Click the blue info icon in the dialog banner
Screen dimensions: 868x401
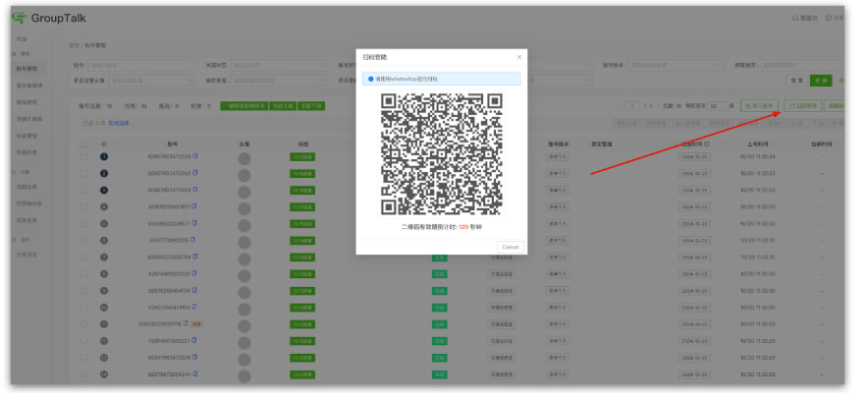click(x=370, y=80)
